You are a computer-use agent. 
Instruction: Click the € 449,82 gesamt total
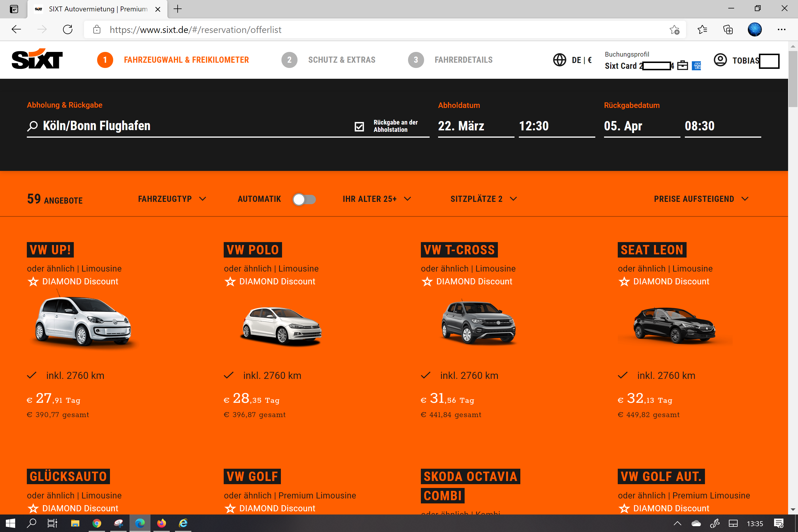coord(648,415)
